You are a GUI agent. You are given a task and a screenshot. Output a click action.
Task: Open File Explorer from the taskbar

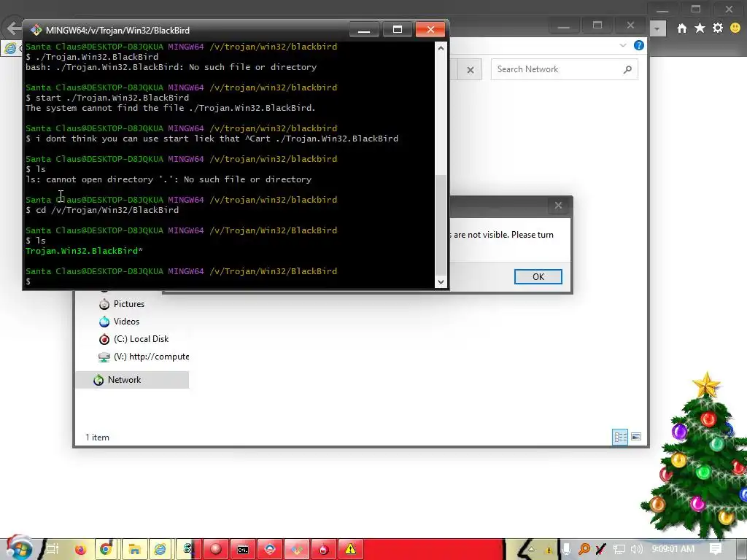(134, 550)
